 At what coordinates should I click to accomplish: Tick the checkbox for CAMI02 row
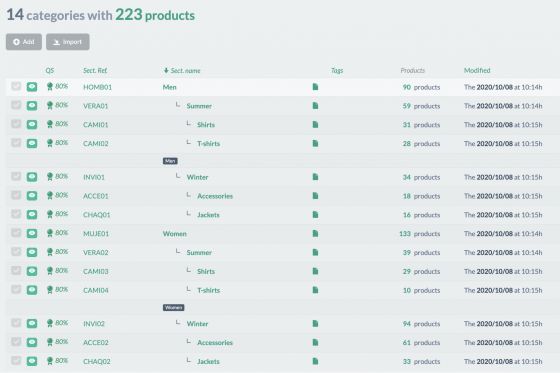(x=16, y=143)
